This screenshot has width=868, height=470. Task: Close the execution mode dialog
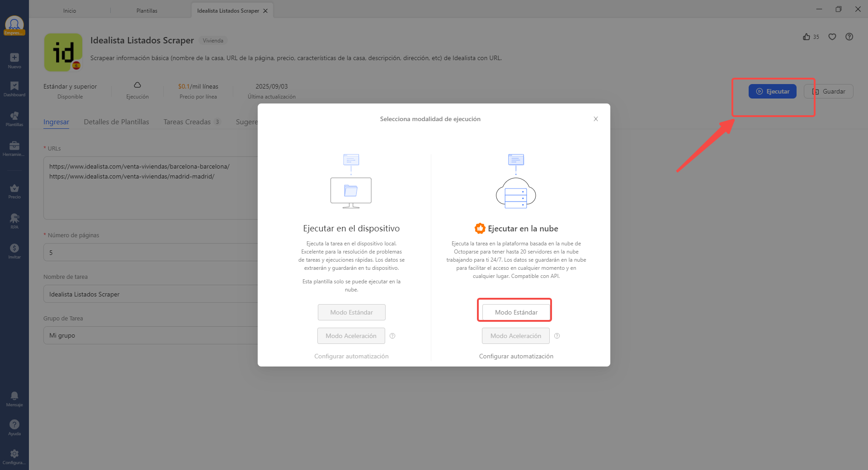[x=596, y=119]
